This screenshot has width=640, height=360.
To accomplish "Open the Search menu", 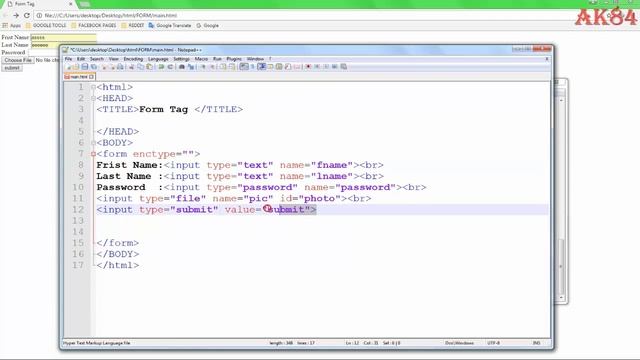I will click(97, 59).
